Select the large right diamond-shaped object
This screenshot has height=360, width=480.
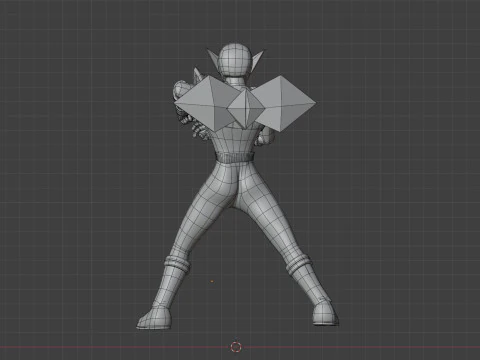[284, 103]
